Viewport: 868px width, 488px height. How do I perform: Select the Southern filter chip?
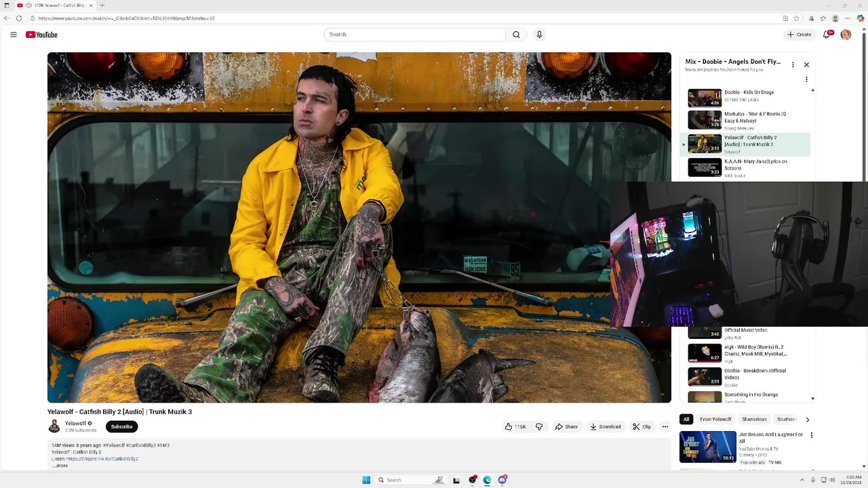tap(787, 419)
